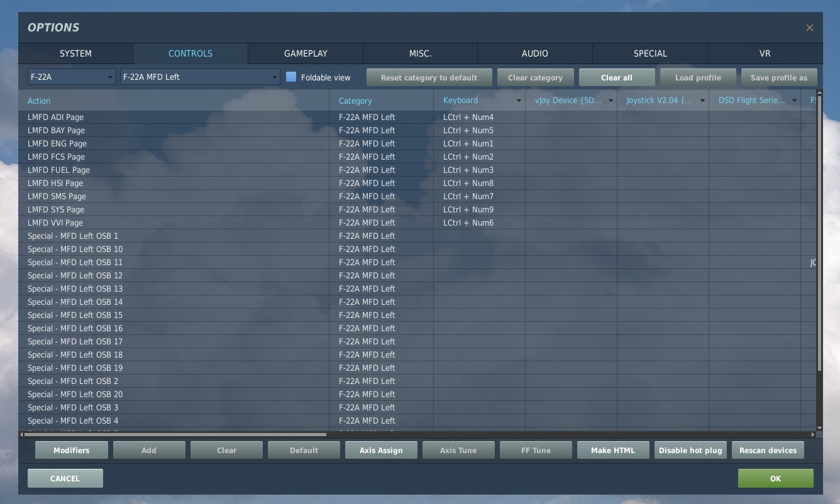Click the right arrow of horizontal scrollbar

[812, 434]
